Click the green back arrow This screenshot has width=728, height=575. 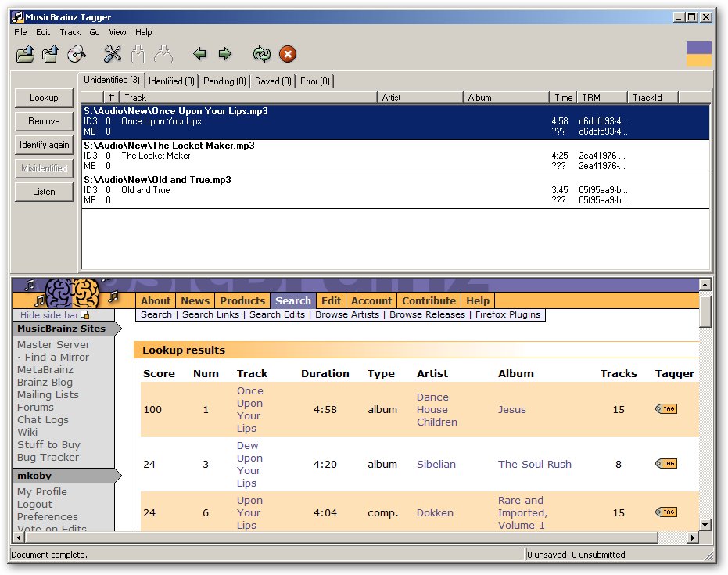coord(199,54)
